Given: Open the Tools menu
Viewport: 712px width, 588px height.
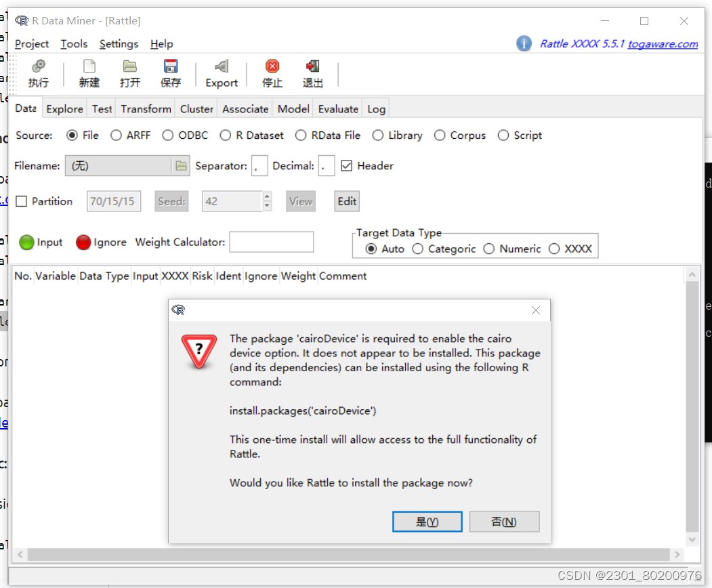Looking at the screenshot, I should coord(74,44).
